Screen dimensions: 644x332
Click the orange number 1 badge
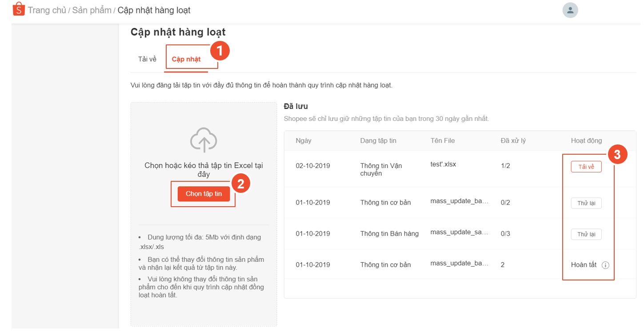(x=220, y=51)
